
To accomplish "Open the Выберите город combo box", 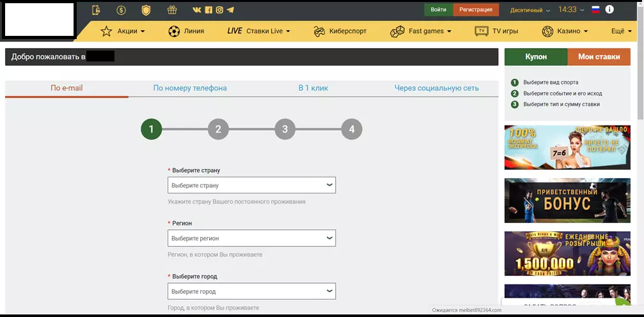I will click(252, 291).
